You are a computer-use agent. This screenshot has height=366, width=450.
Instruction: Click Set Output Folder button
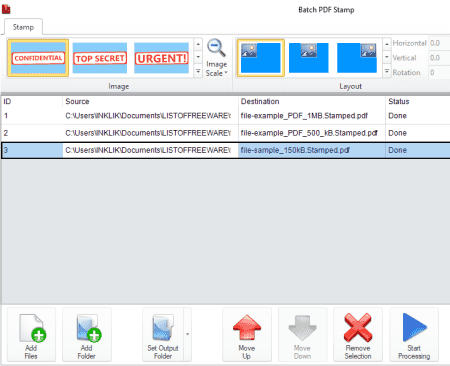point(163,335)
